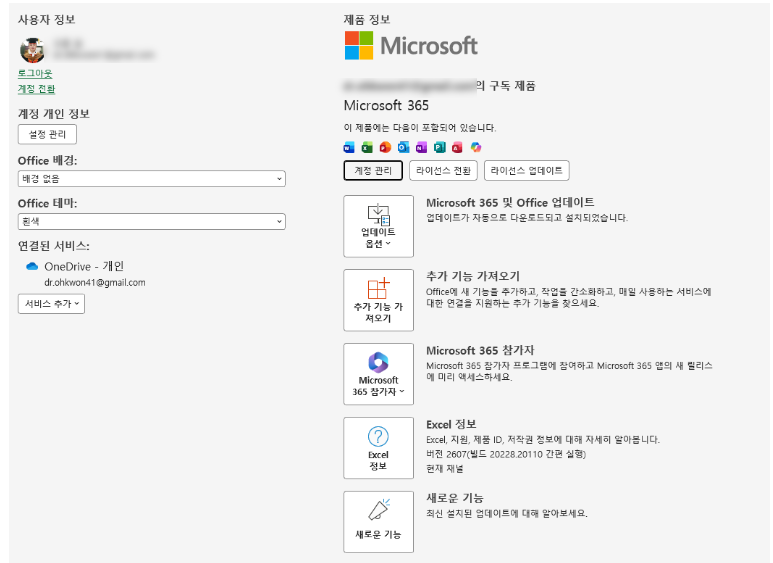Click the Publisher app icon
This screenshot has width=773, height=563.
tap(439, 147)
